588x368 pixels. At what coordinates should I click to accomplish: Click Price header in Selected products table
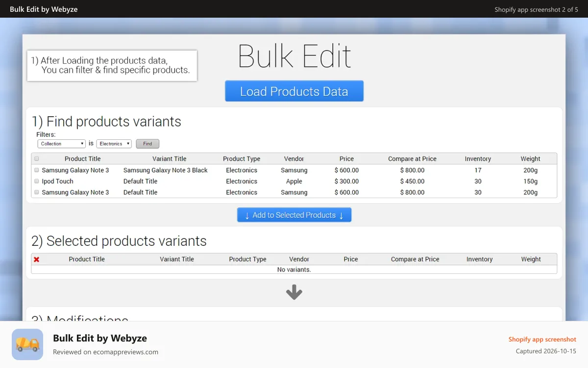tap(351, 259)
